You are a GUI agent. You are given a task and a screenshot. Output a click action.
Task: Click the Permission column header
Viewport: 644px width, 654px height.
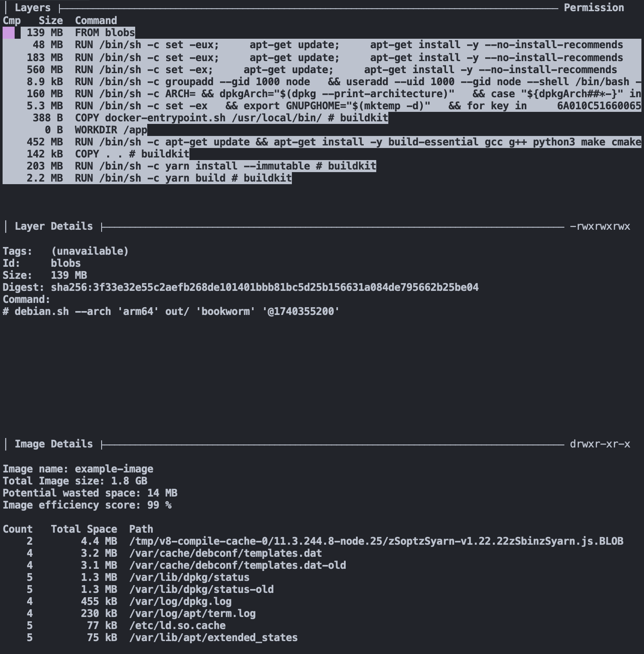594,8
